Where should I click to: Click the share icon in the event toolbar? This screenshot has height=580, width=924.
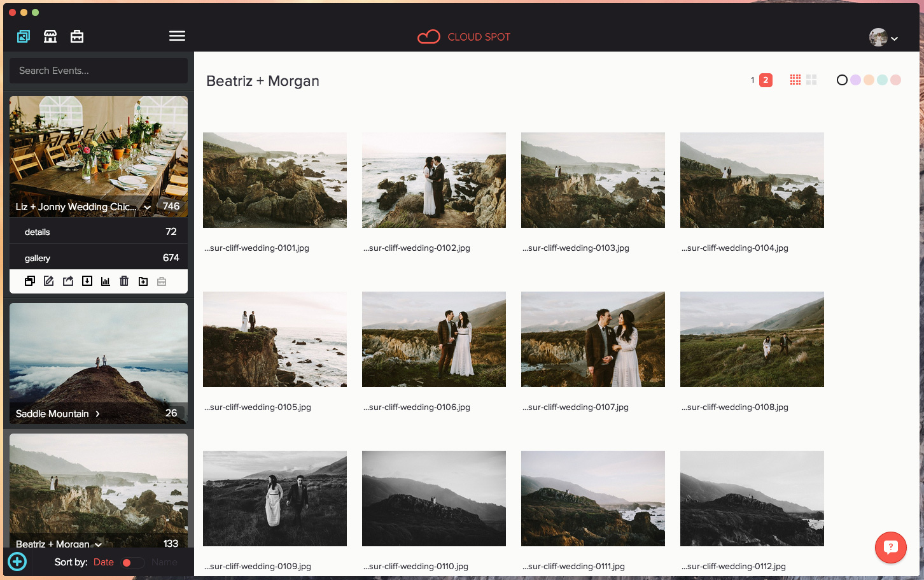coord(68,281)
